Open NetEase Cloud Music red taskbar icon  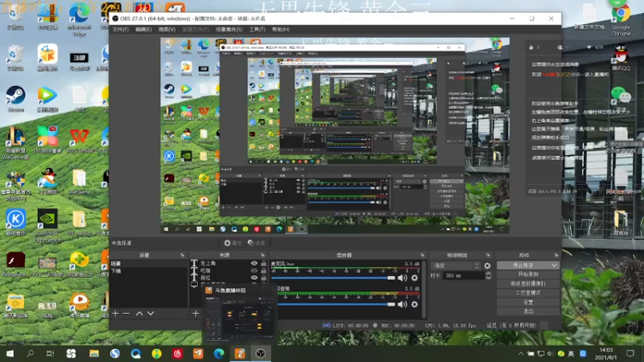tap(177, 353)
